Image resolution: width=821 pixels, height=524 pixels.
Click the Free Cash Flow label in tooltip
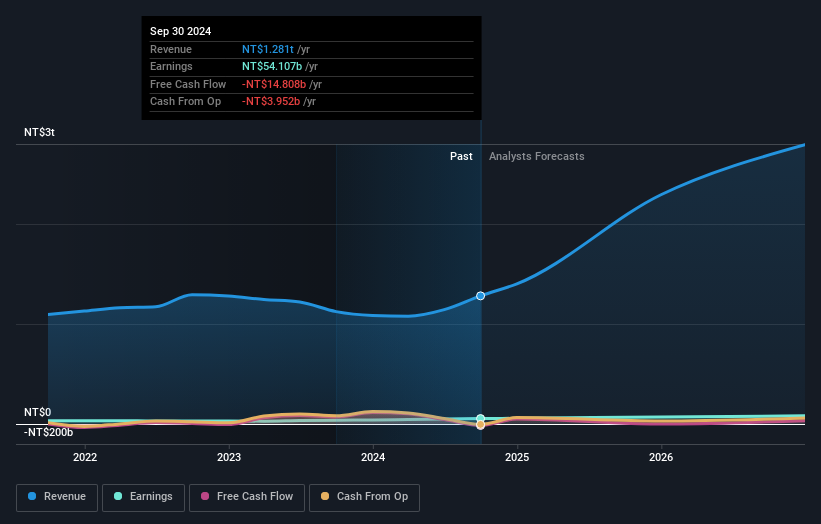[188, 84]
